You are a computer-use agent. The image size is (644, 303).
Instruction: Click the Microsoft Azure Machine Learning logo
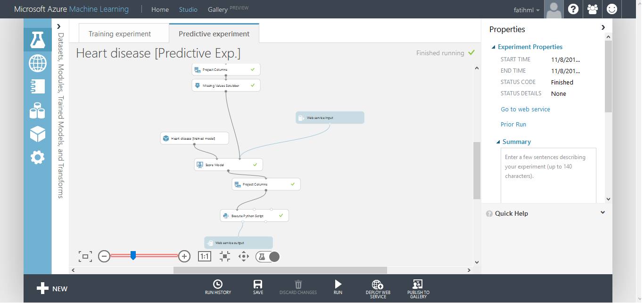71,9
